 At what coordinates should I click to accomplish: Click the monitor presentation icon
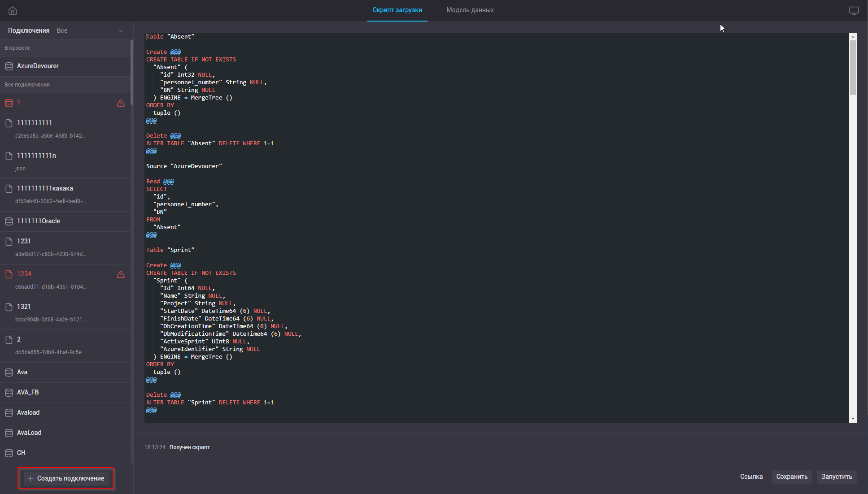pyautogui.click(x=854, y=11)
